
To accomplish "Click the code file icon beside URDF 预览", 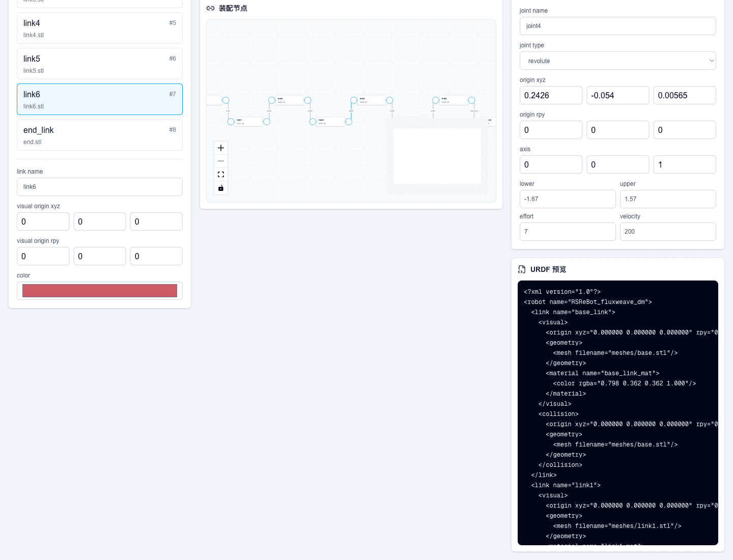I will 522,269.
